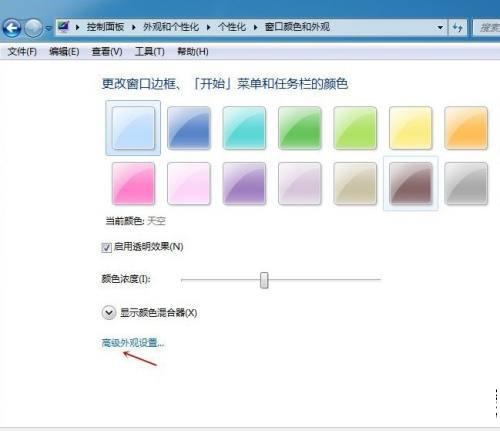Open the 帮助(H) menu
The height and width of the screenshot is (431, 500).
pos(193,52)
